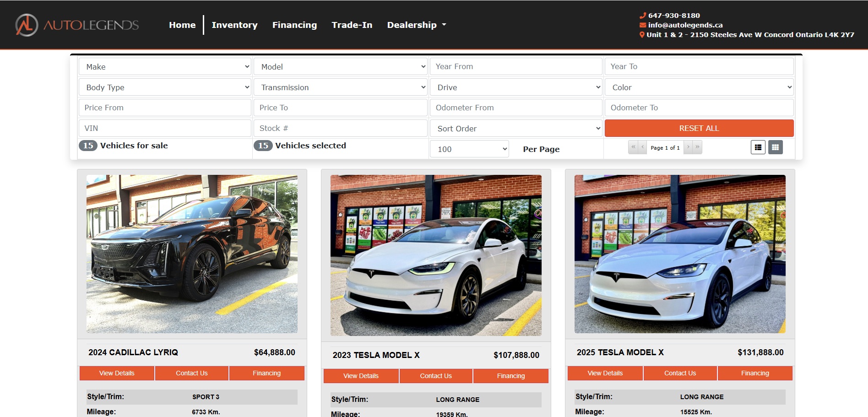Click the Stock # field
This screenshot has width=868, height=417.
point(340,128)
